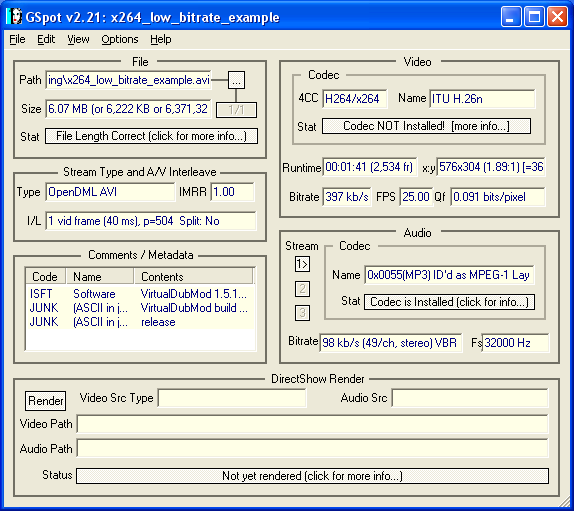This screenshot has height=511, width=574.
Task: Open the Options menu
Action: 120,39
